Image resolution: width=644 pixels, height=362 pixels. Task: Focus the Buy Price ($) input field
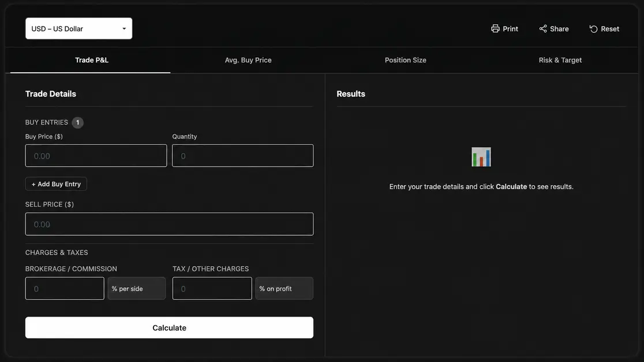[96, 156]
